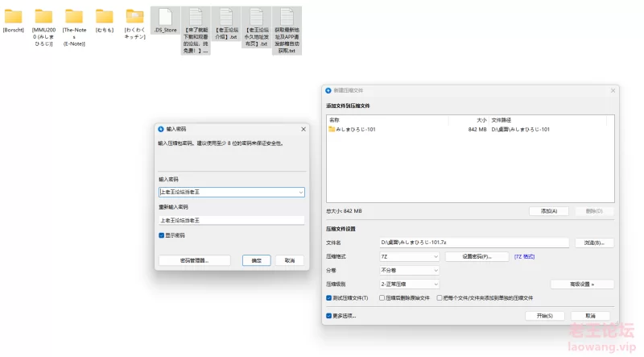Click the 添加(A) add button

click(x=549, y=211)
